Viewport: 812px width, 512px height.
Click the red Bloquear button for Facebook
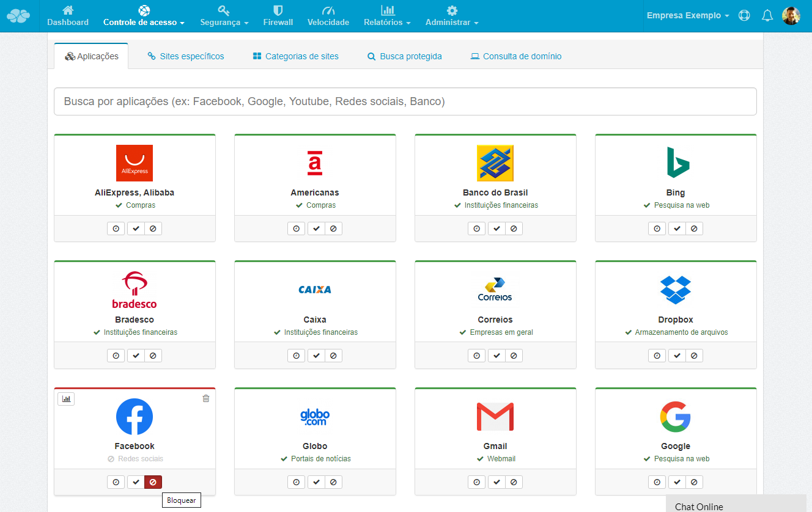(x=153, y=482)
